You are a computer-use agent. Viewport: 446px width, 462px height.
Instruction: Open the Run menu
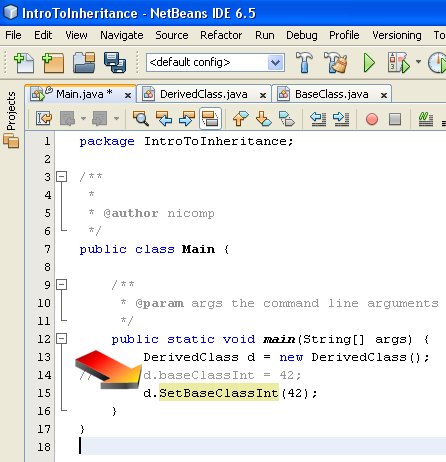[265, 35]
